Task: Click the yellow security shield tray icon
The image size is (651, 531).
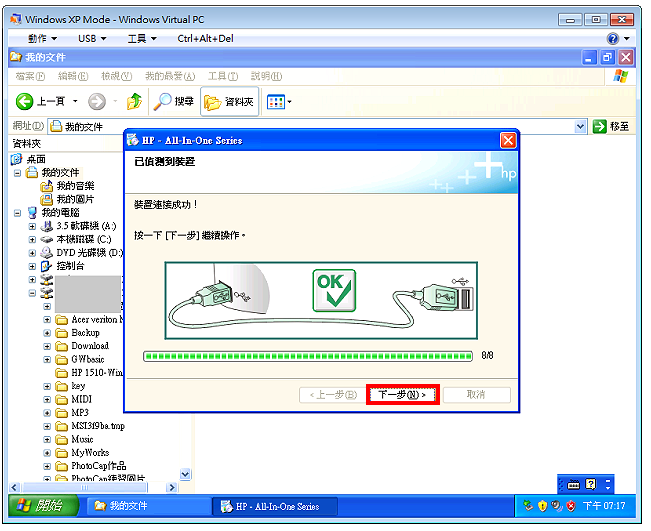Action: pos(542,506)
